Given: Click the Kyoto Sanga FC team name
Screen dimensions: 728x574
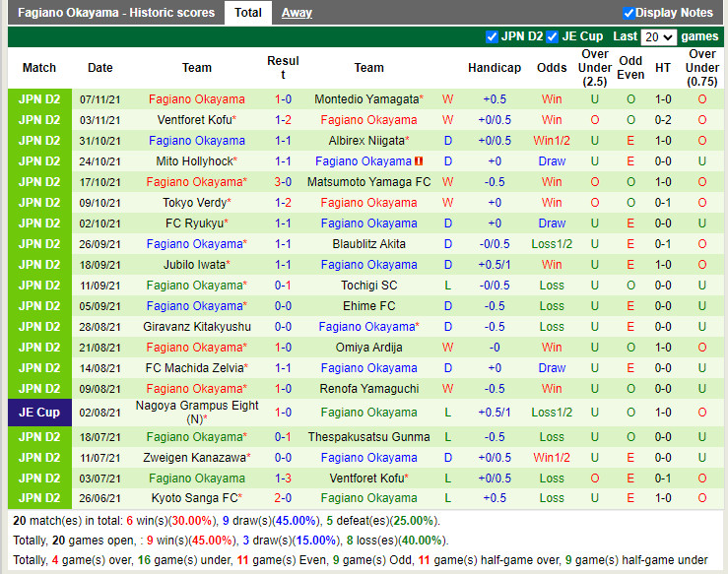Looking at the screenshot, I should [194, 498].
